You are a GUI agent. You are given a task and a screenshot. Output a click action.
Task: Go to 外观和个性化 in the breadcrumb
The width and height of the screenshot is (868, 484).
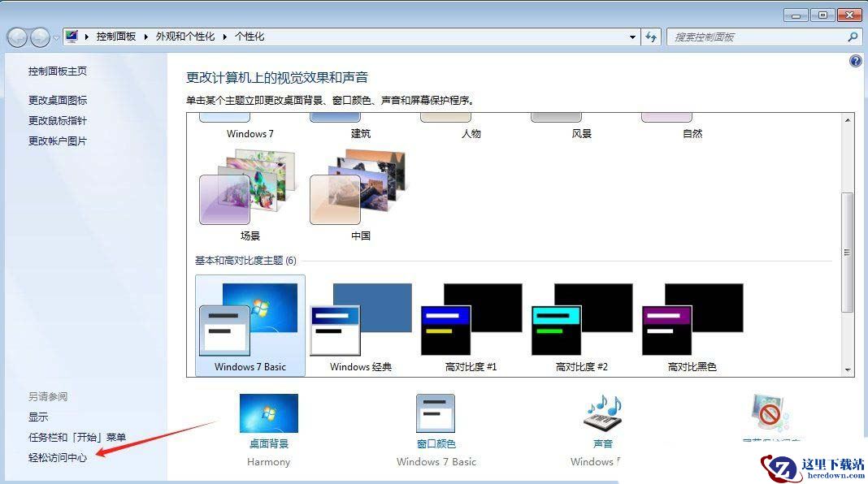pos(184,37)
